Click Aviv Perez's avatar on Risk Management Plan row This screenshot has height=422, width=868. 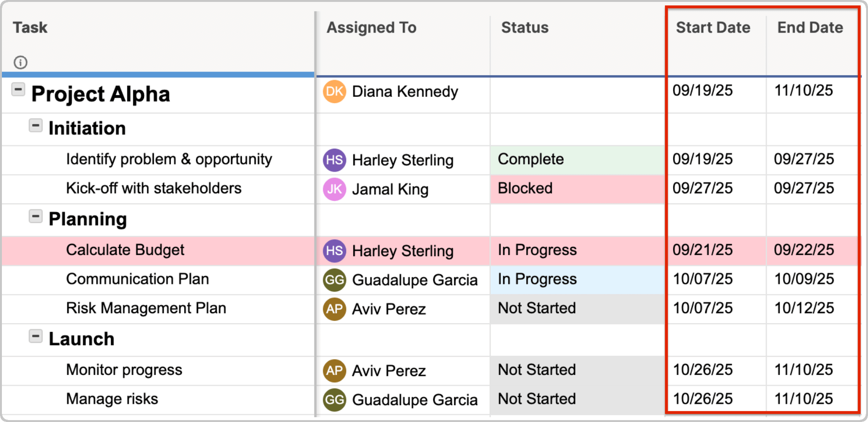[x=335, y=309]
